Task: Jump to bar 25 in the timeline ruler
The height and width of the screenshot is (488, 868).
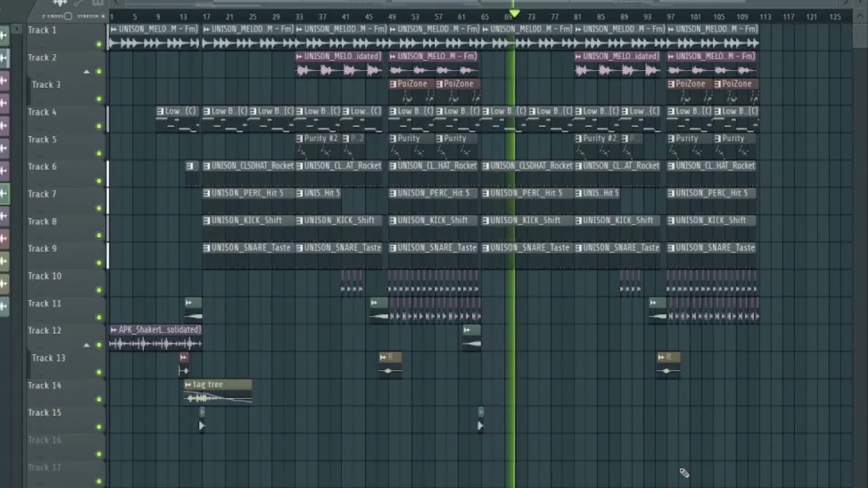Action: click(x=253, y=17)
